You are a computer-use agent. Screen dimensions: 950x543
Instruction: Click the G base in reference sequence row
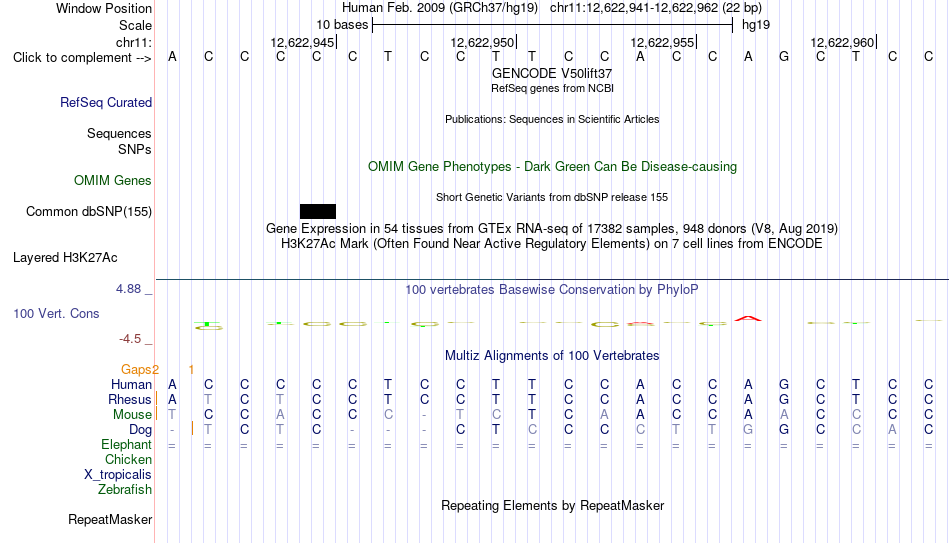tap(784, 57)
